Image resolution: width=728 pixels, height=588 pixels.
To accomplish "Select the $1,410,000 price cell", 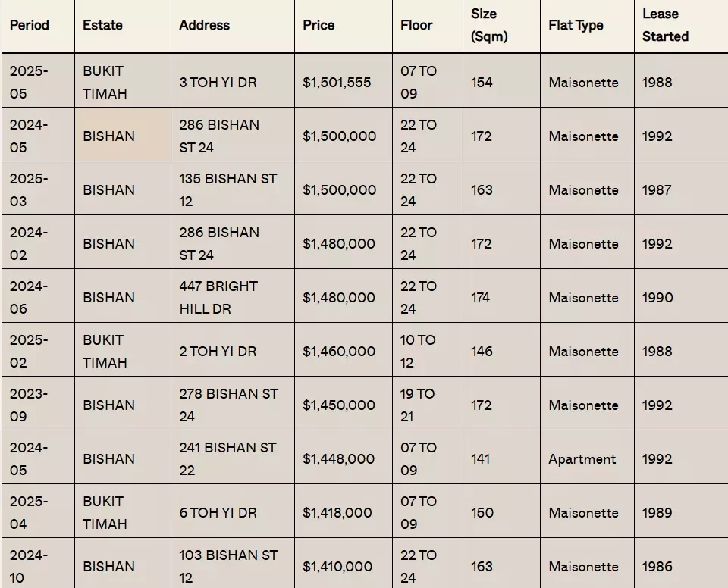I will 344,564.
